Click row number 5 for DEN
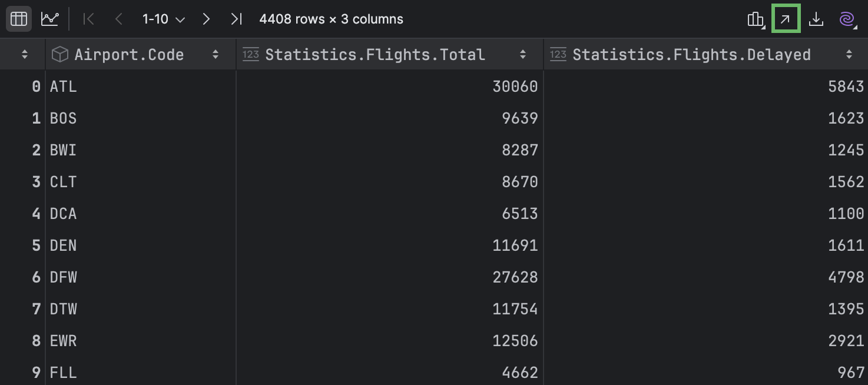 (35, 245)
